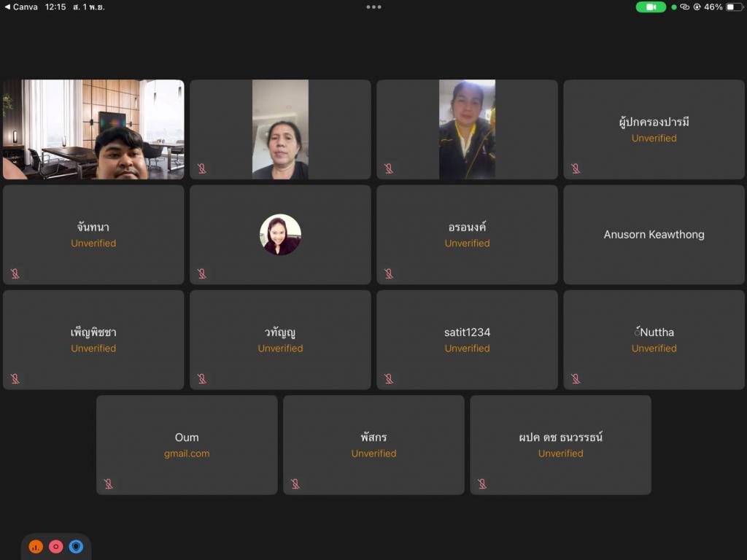
Task: Tap the muted mic icon on จันทนา's tile
Action: (x=15, y=273)
